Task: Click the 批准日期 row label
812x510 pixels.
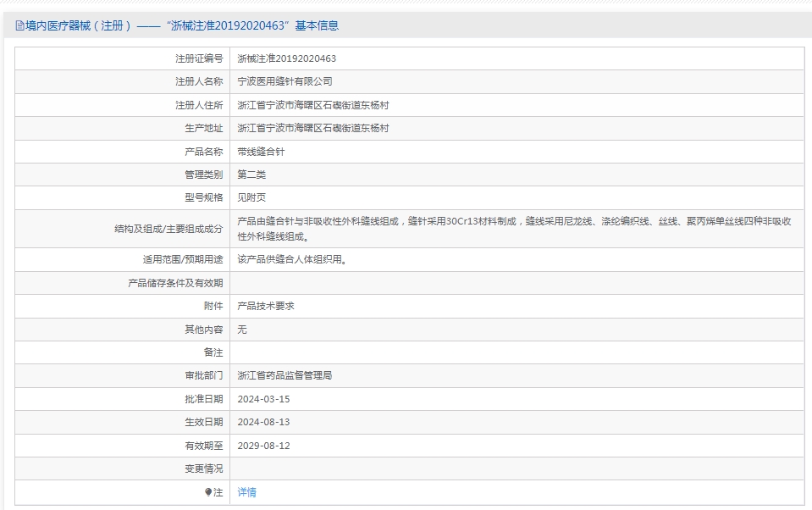Action: (203, 399)
